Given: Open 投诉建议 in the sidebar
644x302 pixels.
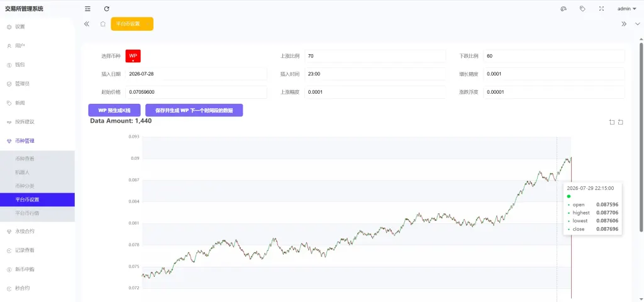Looking at the screenshot, I should pyautogui.click(x=37, y=122).
